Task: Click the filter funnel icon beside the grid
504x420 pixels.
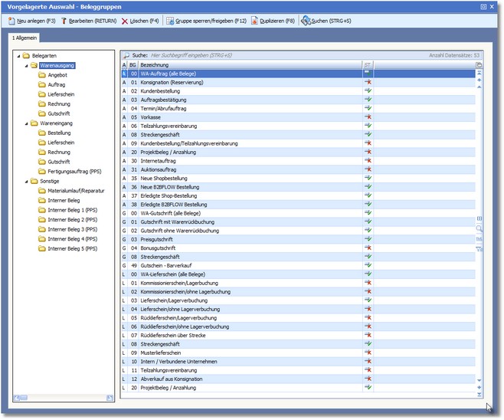Action: pos(479,248)
